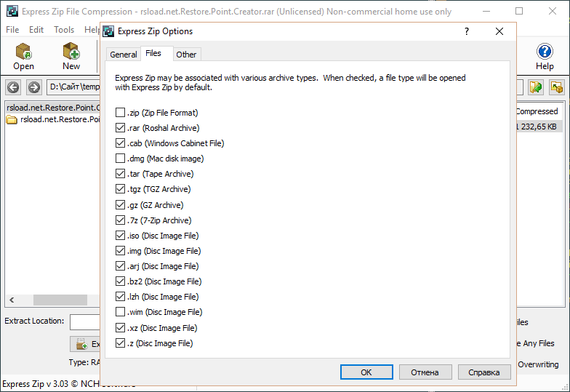Click the Back navigation arrow icon

13,88
